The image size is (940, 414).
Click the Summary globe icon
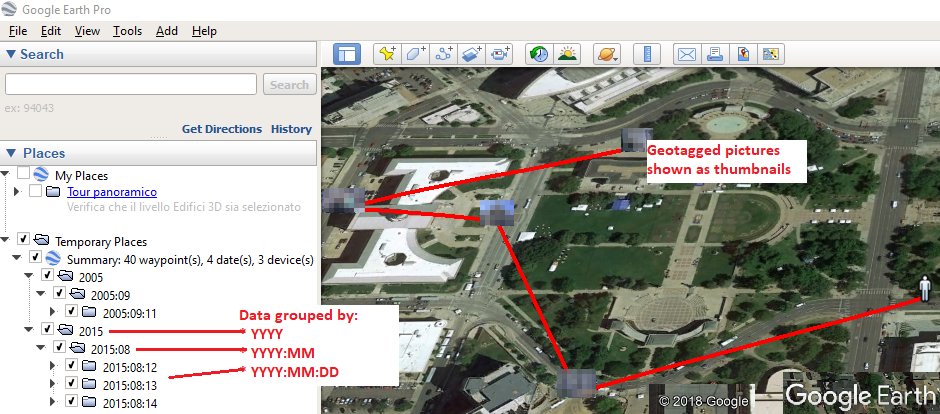(x=53, y=259)
